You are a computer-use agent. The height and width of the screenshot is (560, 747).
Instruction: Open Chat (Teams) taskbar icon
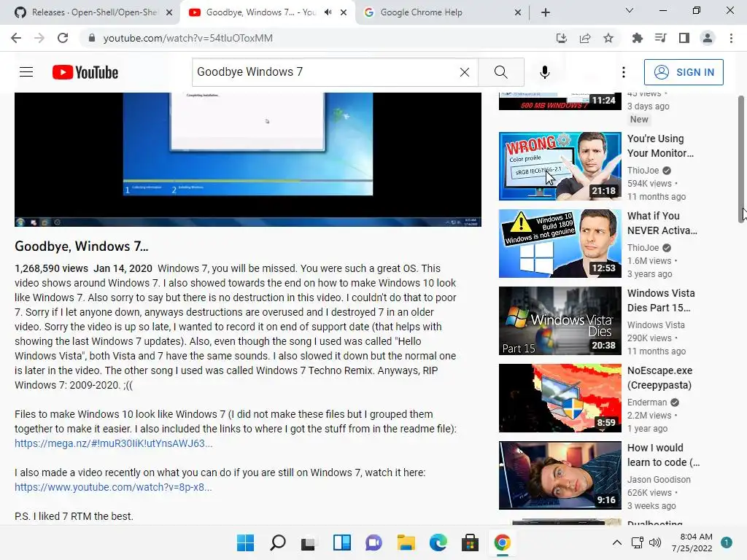tap(373, 542)
